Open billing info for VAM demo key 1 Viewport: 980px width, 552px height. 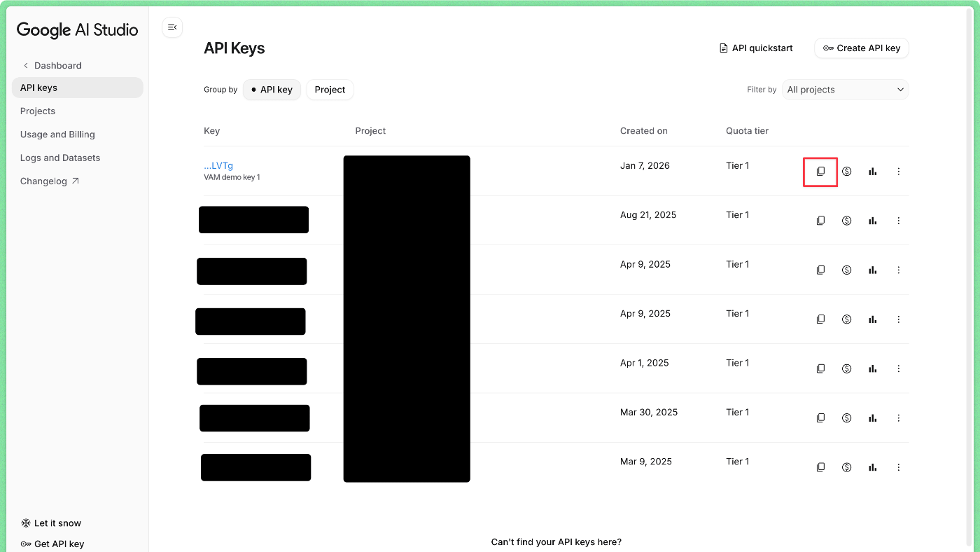point(846,171)
